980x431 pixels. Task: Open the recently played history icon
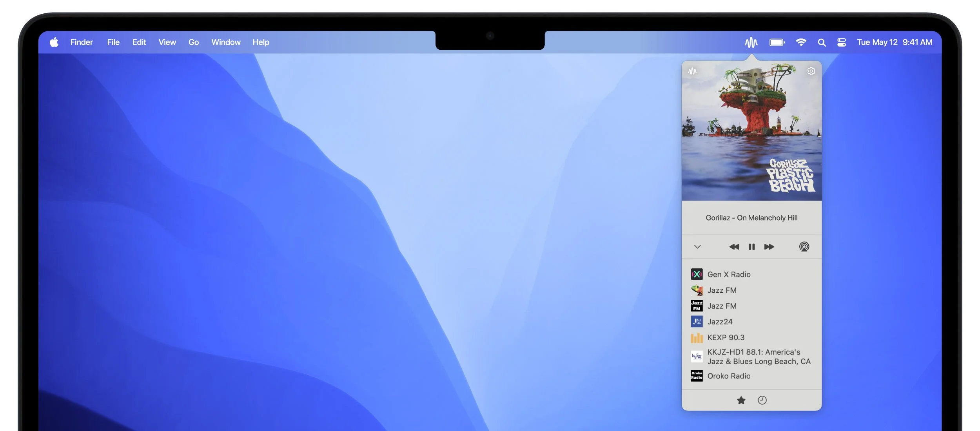click(x=762, y=400)
